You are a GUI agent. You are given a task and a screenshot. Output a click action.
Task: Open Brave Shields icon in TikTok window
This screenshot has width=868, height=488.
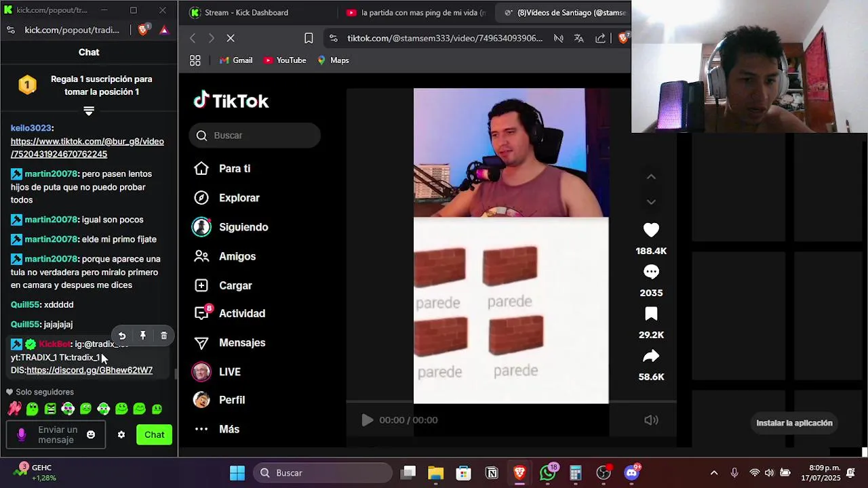(623, 38)
